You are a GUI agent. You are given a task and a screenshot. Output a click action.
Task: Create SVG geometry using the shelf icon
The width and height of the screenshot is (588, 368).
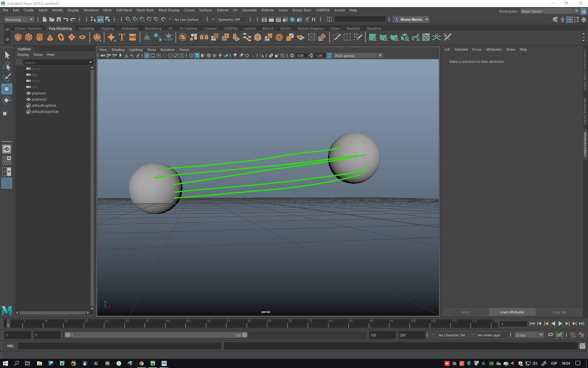click(132, 37)
